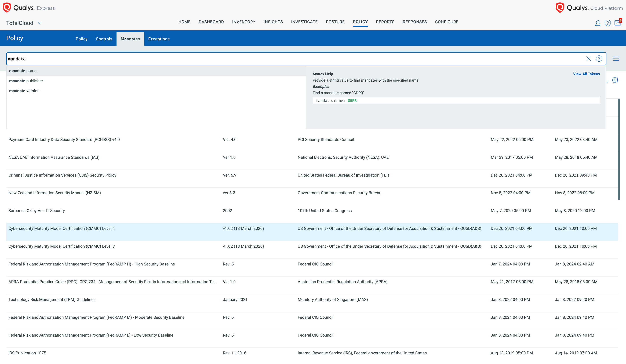The height and width of the screenshot is (364, 626).
Task: Click the Internal Revenue Service publisher cell
Action: tap(362, 353)
